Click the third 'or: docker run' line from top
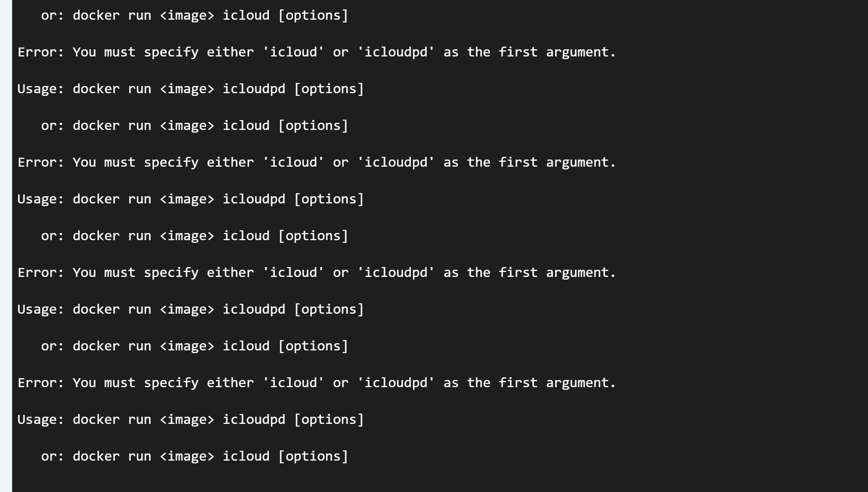 coord(195,236)
